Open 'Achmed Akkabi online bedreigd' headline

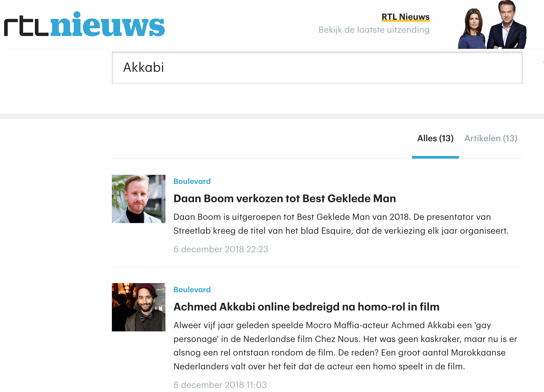(306, 307)
